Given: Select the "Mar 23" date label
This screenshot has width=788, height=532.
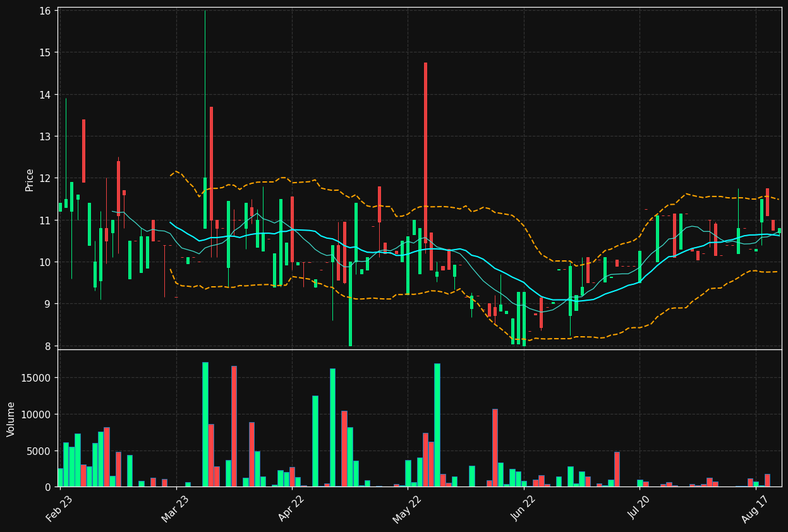Looking at the screenshot, I should pos(175,509).
